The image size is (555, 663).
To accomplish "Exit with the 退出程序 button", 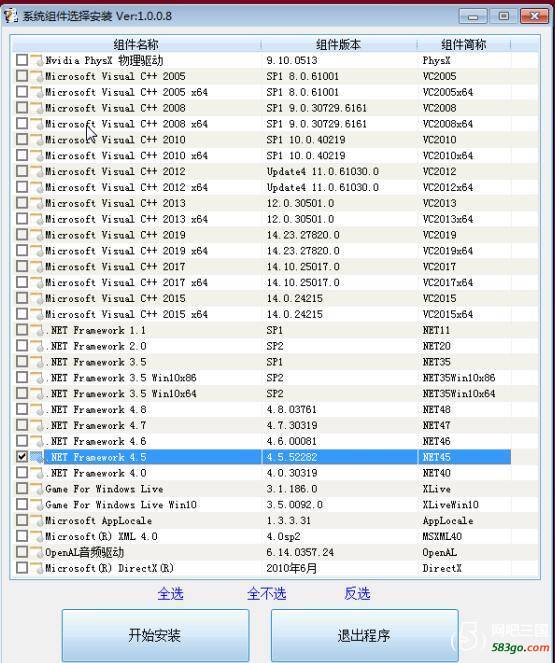I will (x=364, y=635).
